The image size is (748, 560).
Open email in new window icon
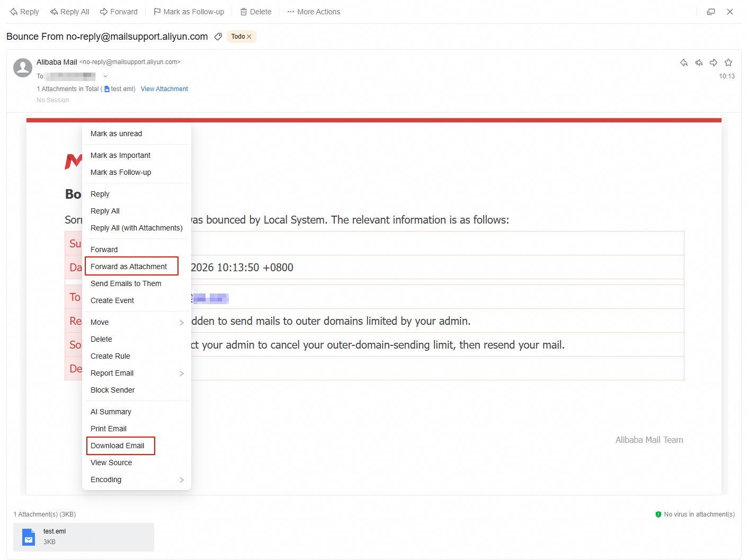pos(711,12)
